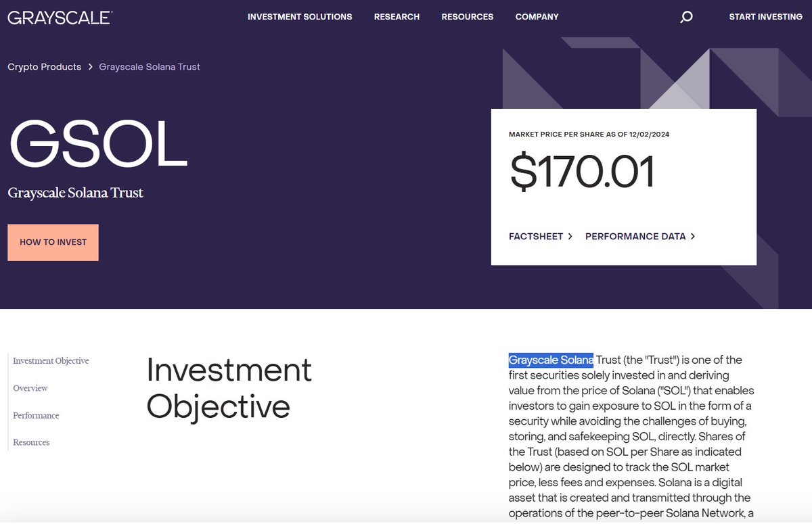Open the Research menu
This screenshot has width=812, height=524.
pos(397,17)
